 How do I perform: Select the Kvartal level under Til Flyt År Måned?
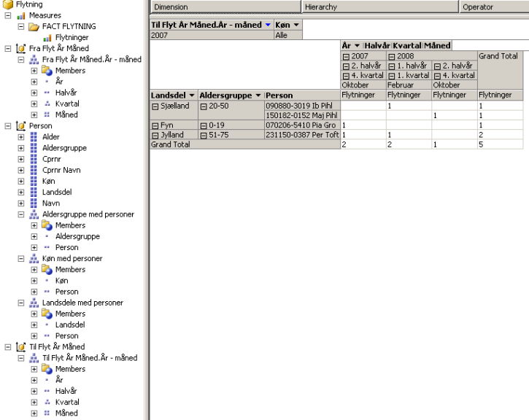tap(67, 402)
